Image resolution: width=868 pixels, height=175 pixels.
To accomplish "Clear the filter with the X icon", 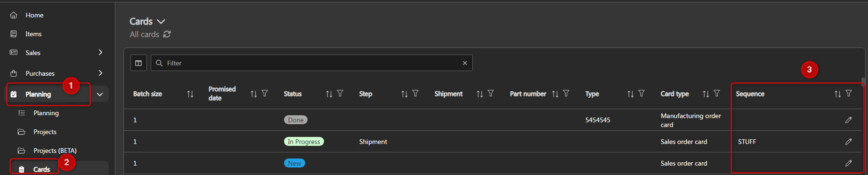I will tap(465, 63).
